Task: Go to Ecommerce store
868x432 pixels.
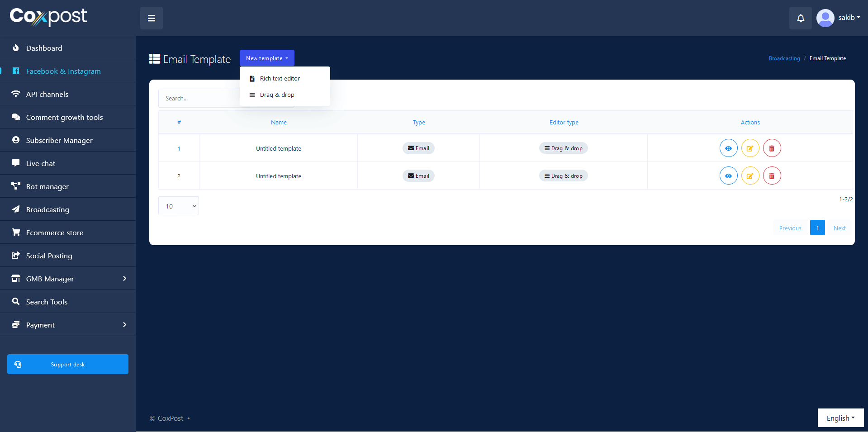Action: pyautogui.click(x=68, y=233)
